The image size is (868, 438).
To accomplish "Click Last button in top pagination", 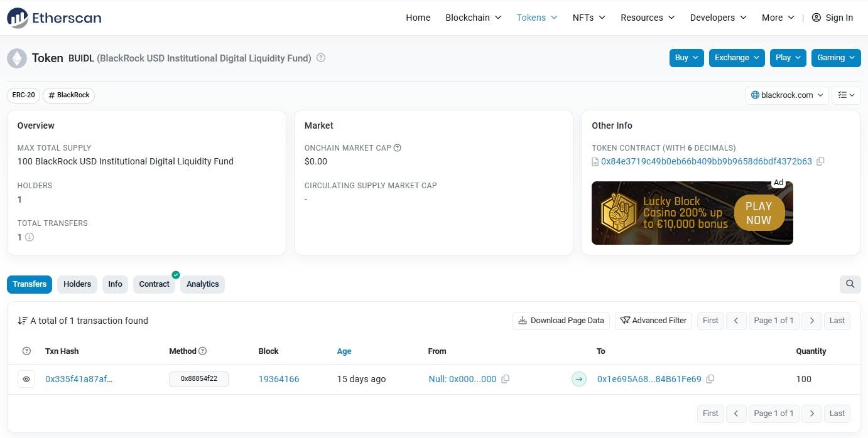I will pos(837,321).
